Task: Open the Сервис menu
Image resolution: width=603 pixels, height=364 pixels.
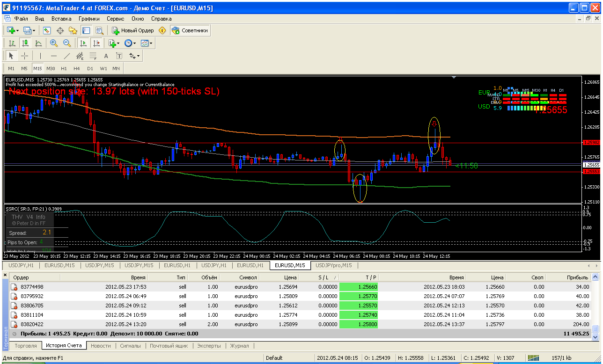Action: click(x=116, y=19)
